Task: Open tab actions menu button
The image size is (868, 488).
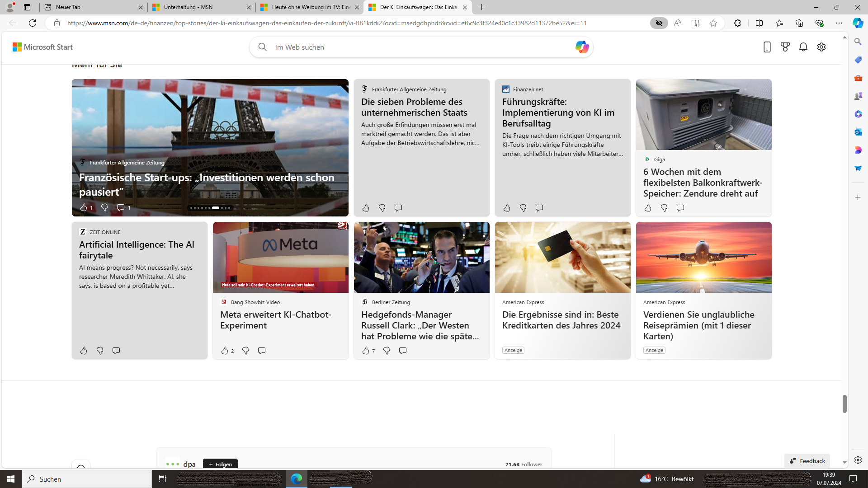Action: [27, 7]
